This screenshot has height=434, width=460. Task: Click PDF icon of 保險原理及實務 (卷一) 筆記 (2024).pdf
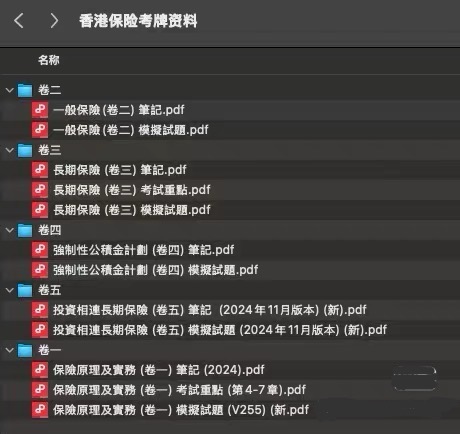[x=40, y=370]
